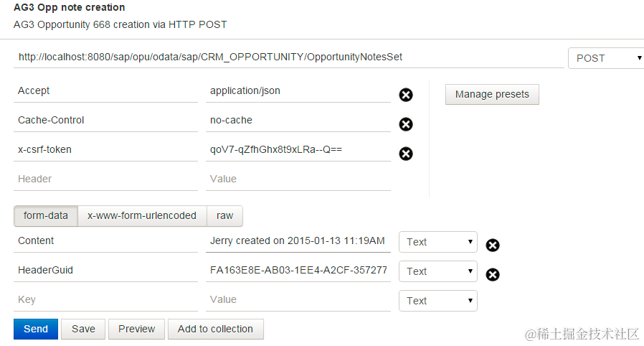644x346 pixels.
Task: Edit the no-cache header value
Action: pos(298,121)
